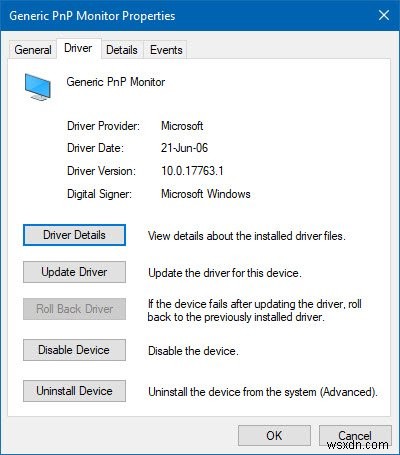
Task: Click the 'Digital Signer:' label
Action: tap(99, 194)
